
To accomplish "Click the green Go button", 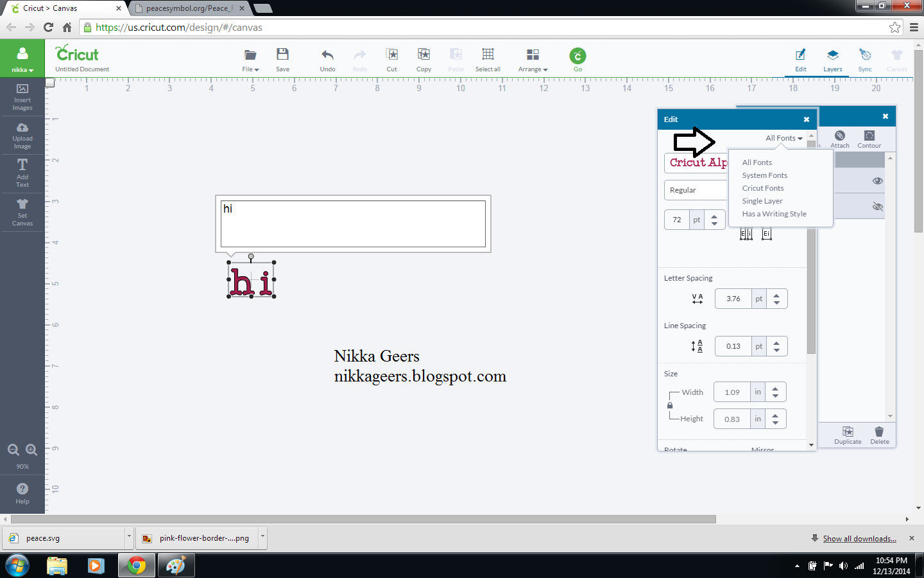I will coord(577,57).
